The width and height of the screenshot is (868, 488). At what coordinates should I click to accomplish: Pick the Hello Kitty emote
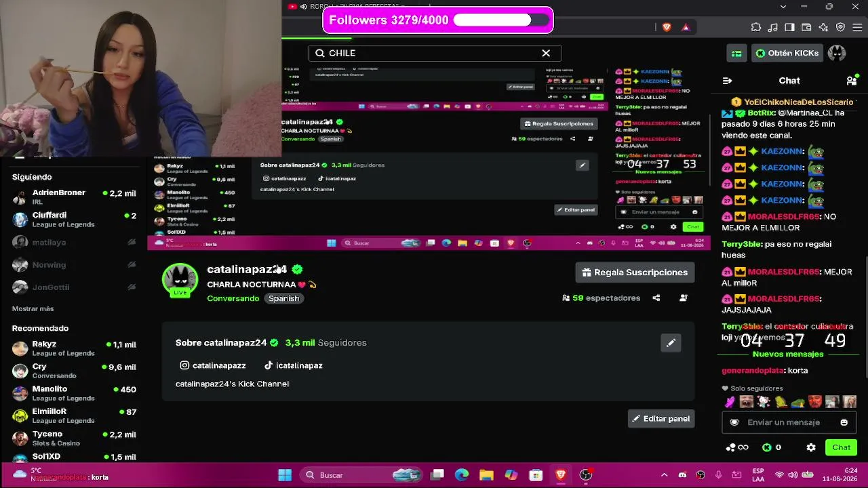click(764, 402)
